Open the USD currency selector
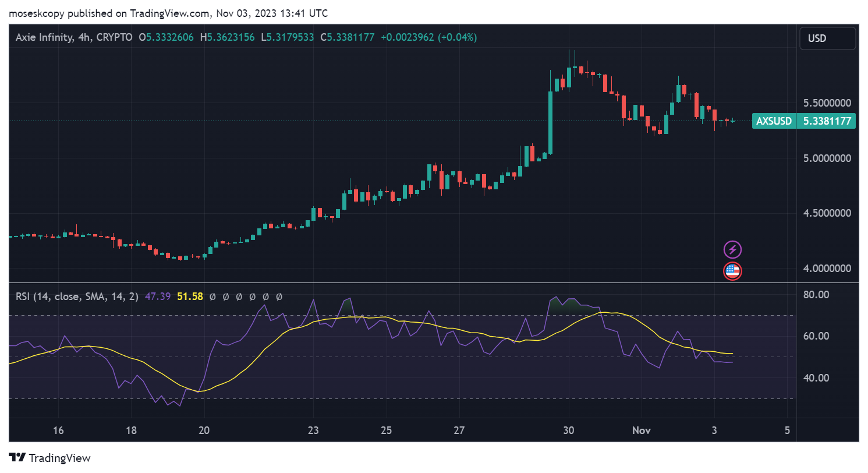The image size is (868, 473). (x=828, y=38)
